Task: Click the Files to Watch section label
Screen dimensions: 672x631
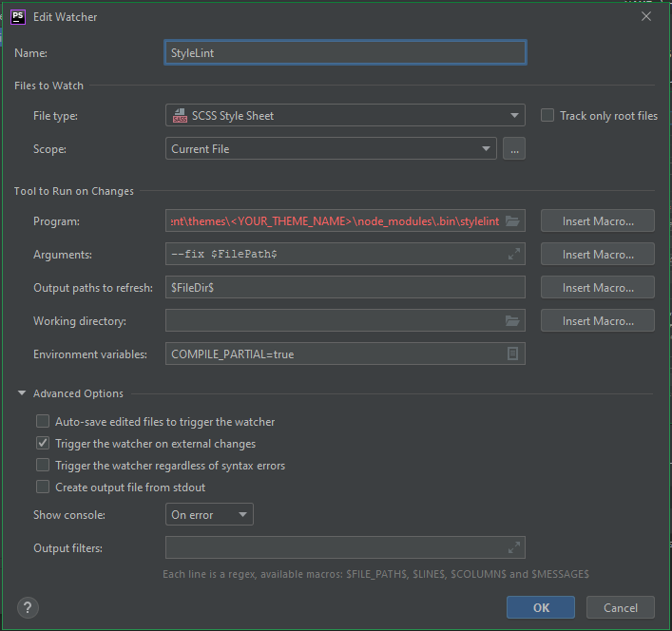Action: 48,86
